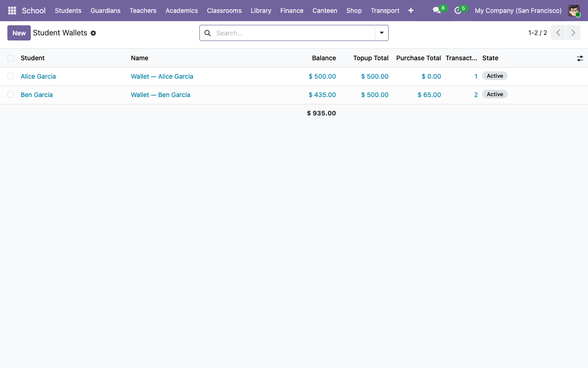The width and height of the screenshot is (588, 368).
Task: Check the Alice Garcia row checkbox
Action: pyautogui.click(x=11, y=76)
